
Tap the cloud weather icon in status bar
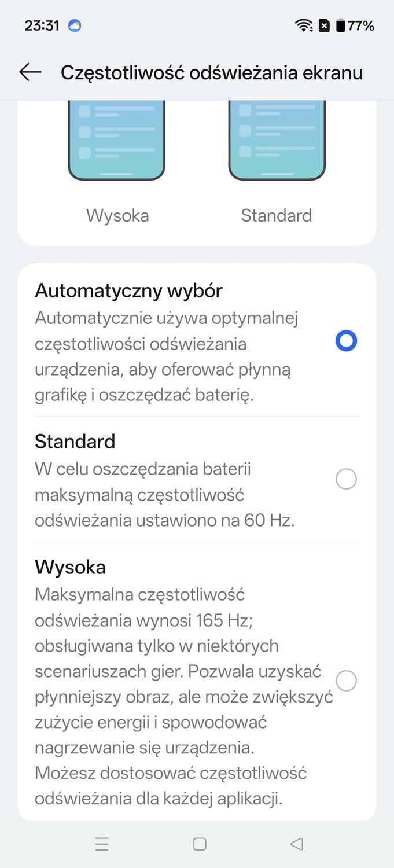pos(75,25)
